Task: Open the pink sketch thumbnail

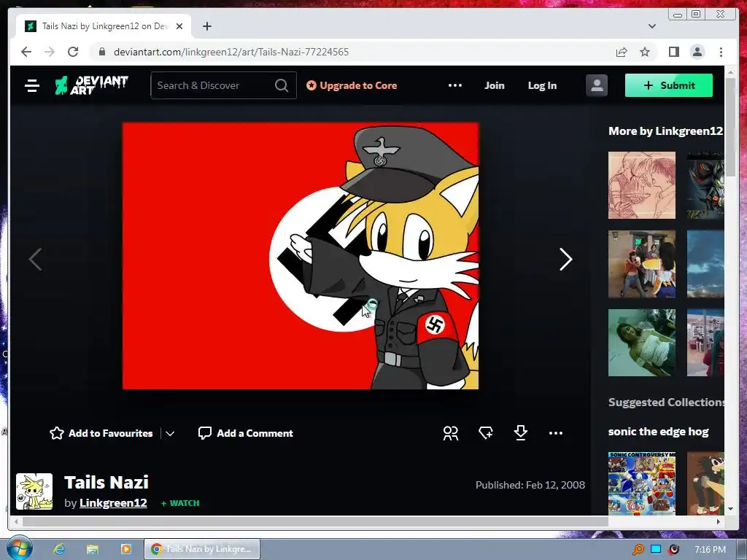Action: tap(642, 185)
